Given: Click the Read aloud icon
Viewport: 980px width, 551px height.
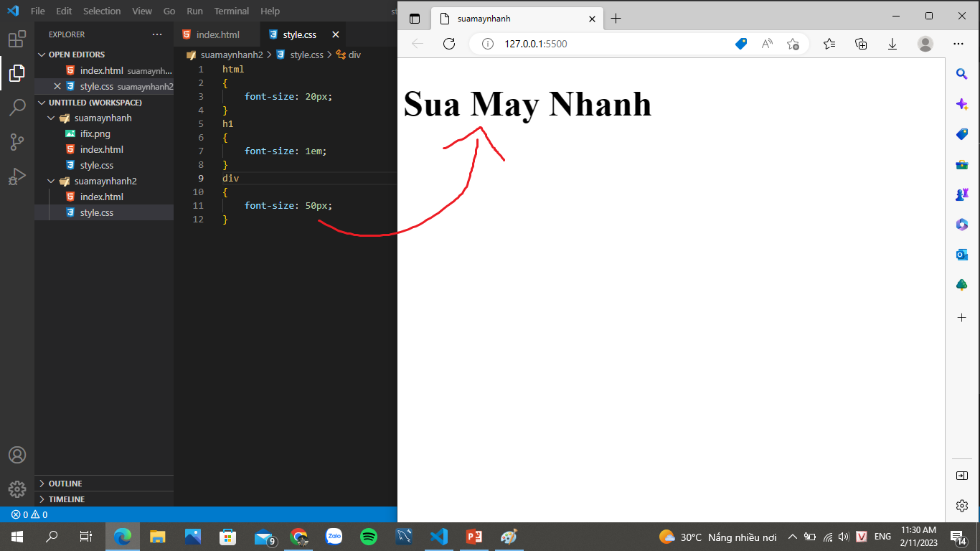Looking at the screenshot, I should [x=767, y=44].
